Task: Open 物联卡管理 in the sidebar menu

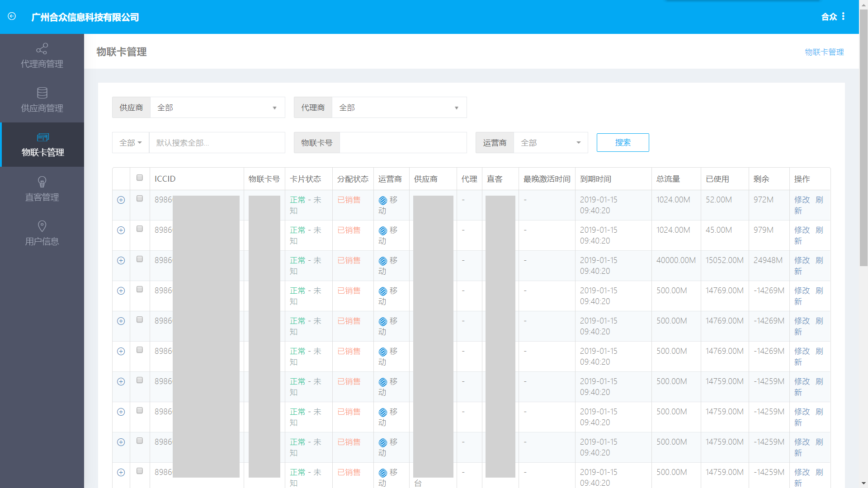Action: click(x=42, y=145)
